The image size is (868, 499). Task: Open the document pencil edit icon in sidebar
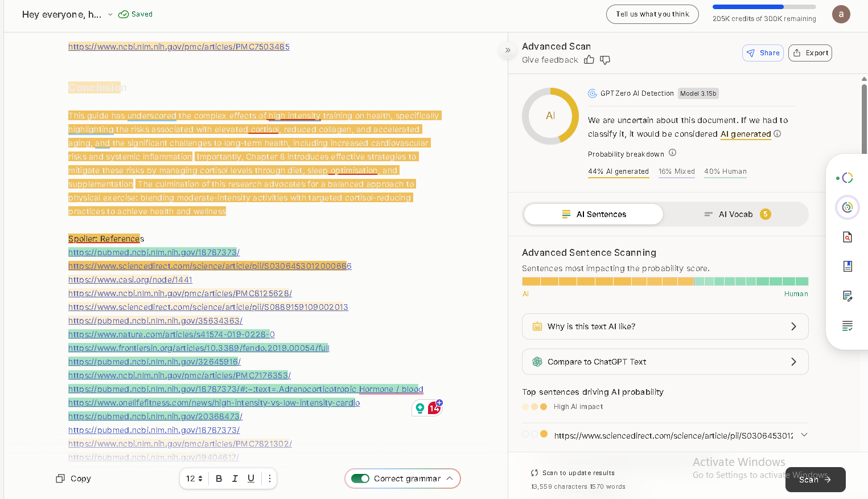point(847,296)
